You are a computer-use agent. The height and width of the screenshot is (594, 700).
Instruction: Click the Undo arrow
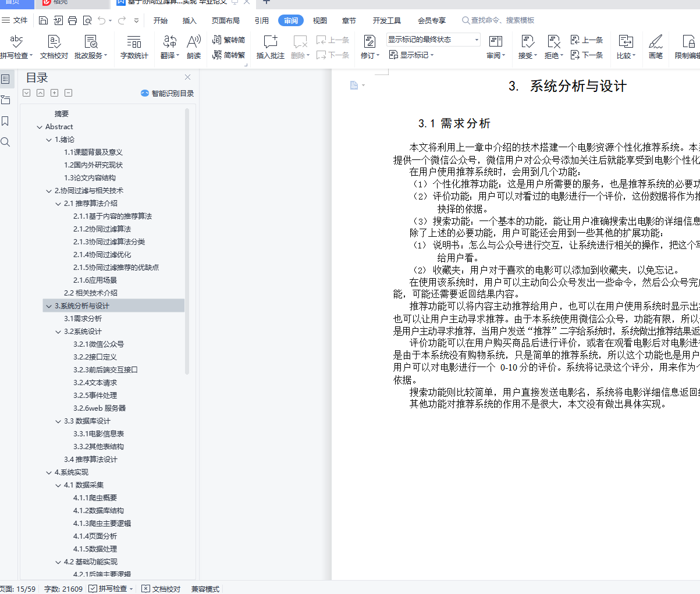(102, 20)
